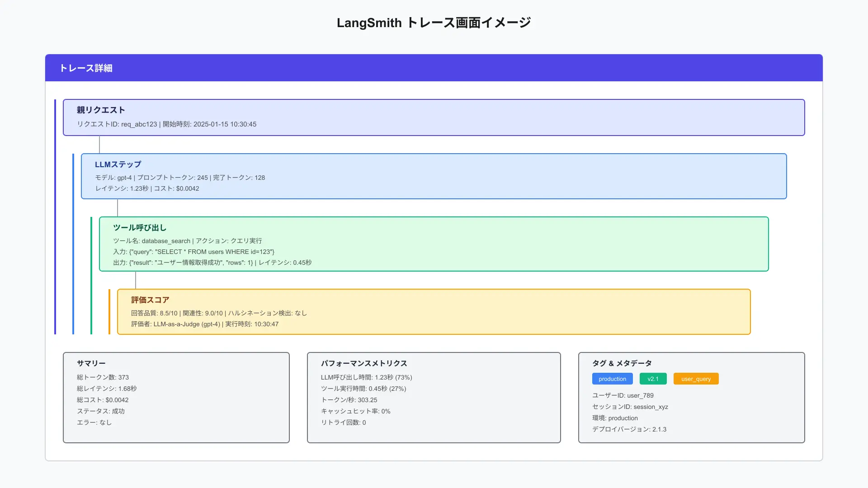Click ステータス: 成功

point(101,411)
